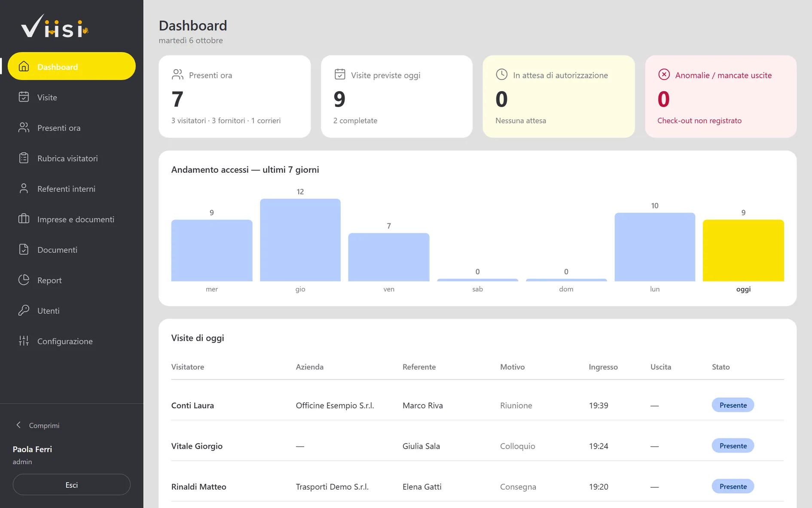Click the lun bar showing 10
812x508 pixels.
point(655,247)
